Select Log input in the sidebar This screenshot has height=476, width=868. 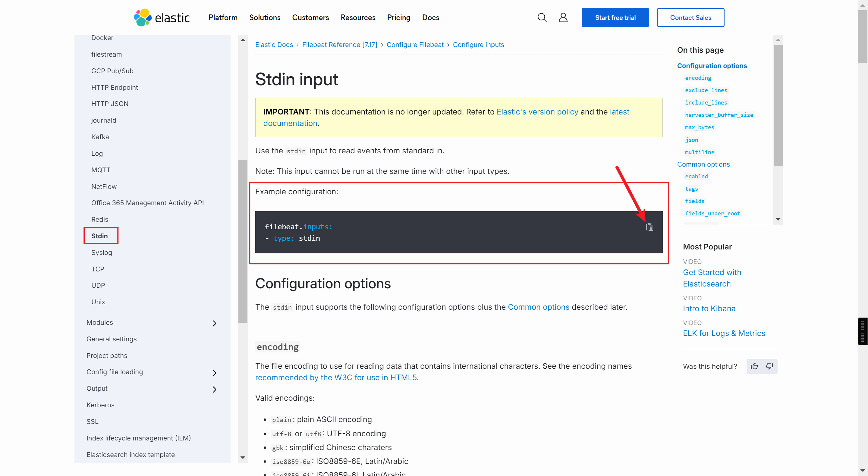[97, 153]
